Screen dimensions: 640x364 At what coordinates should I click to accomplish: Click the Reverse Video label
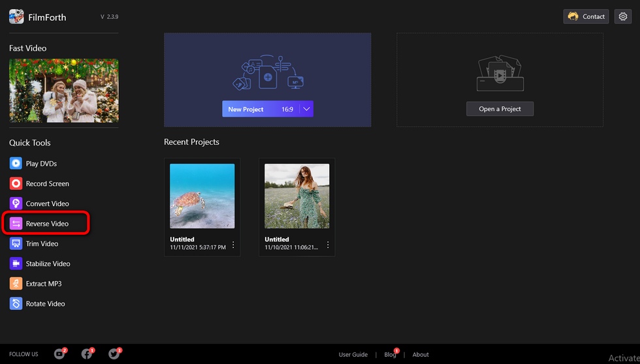47,223
